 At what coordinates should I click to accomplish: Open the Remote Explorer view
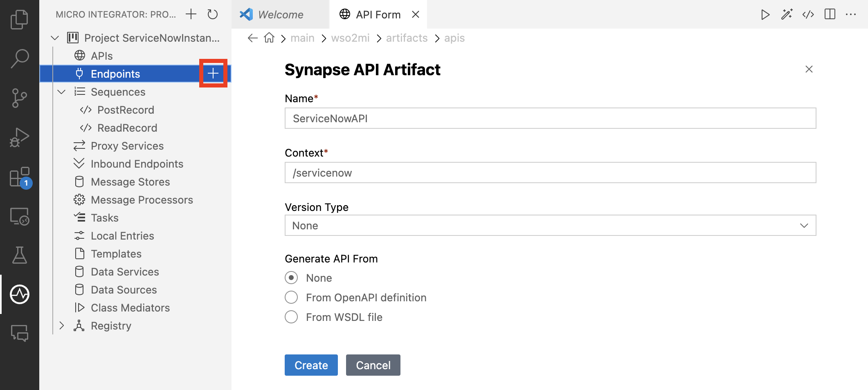(19, 216)
